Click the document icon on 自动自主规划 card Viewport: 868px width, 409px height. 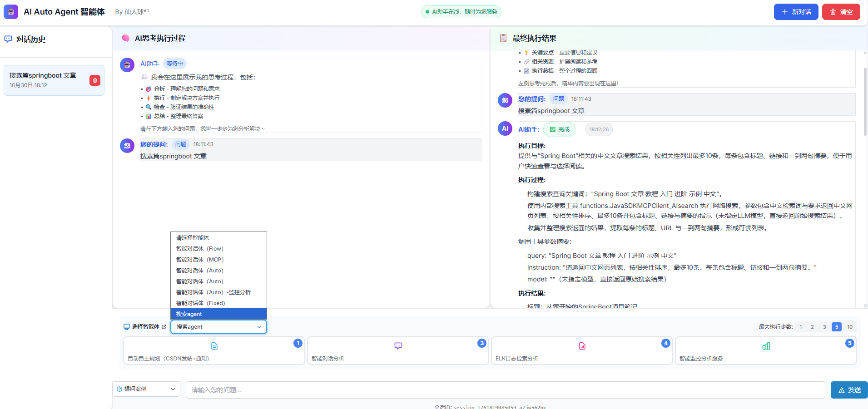(214, 346)
